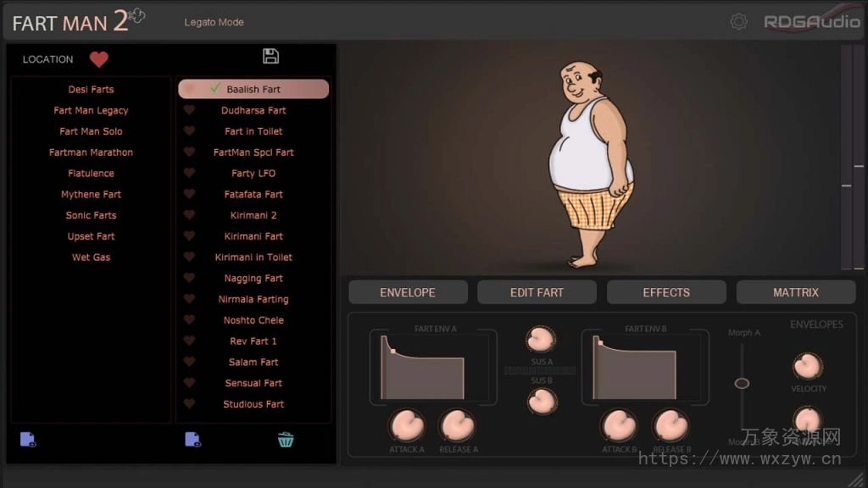Open the MATTRIX tab
The width and height of the screenshot is (868, 488).
(x=796, y=291)
